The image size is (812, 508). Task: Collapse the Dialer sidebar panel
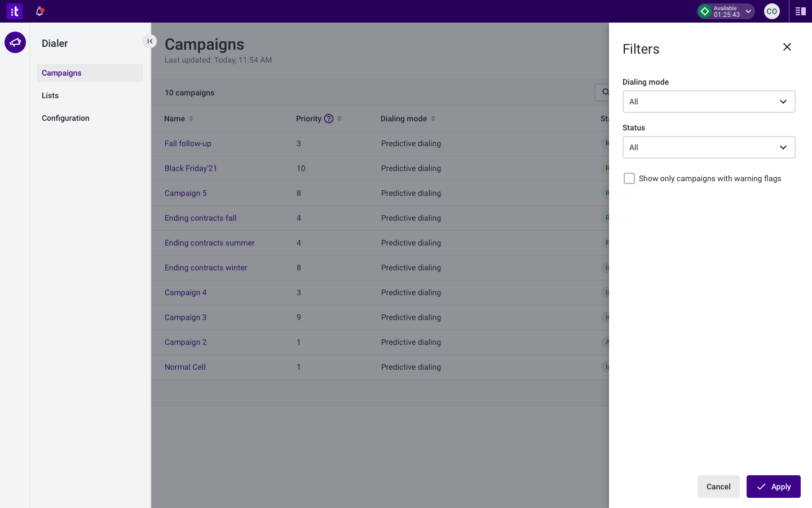pos(150,41)
